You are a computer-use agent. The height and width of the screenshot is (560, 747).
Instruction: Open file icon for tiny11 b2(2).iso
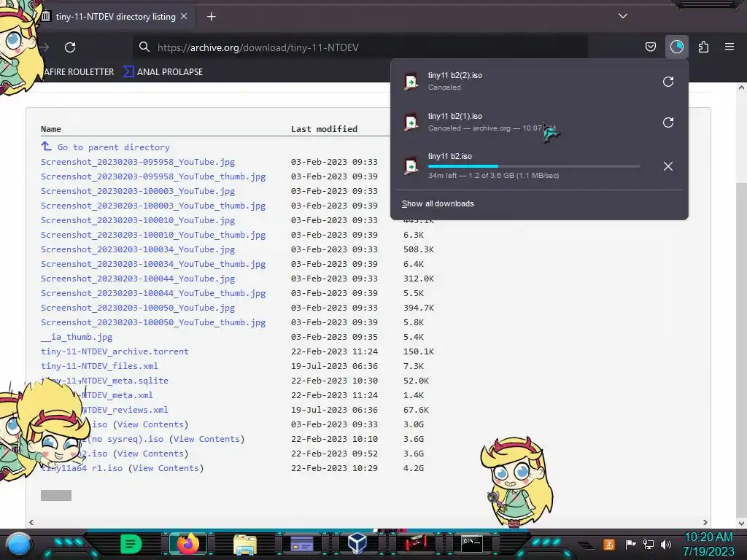coord(411,82)
